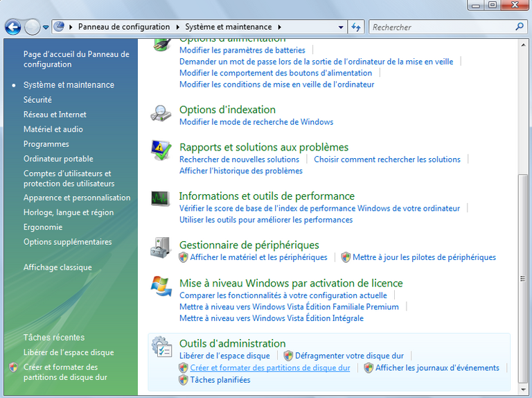
Task: Open Outils d'administration heading
Action: [x=233, y=343]
